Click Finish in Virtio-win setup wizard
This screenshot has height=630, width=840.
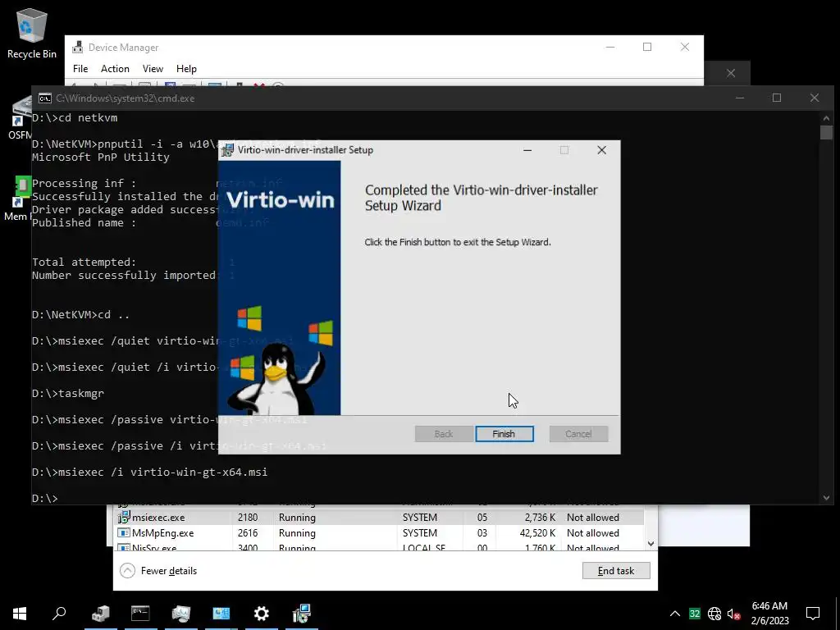pyautogui.click(x=504, y=434)
